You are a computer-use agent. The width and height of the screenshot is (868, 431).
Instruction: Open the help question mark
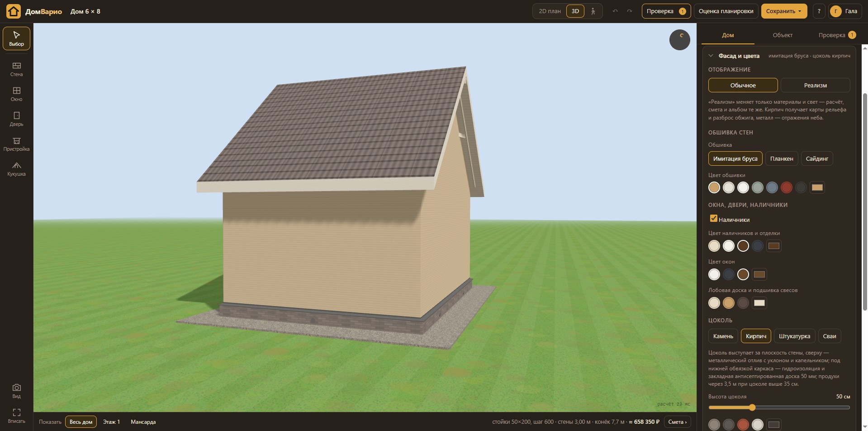(819, 11)
